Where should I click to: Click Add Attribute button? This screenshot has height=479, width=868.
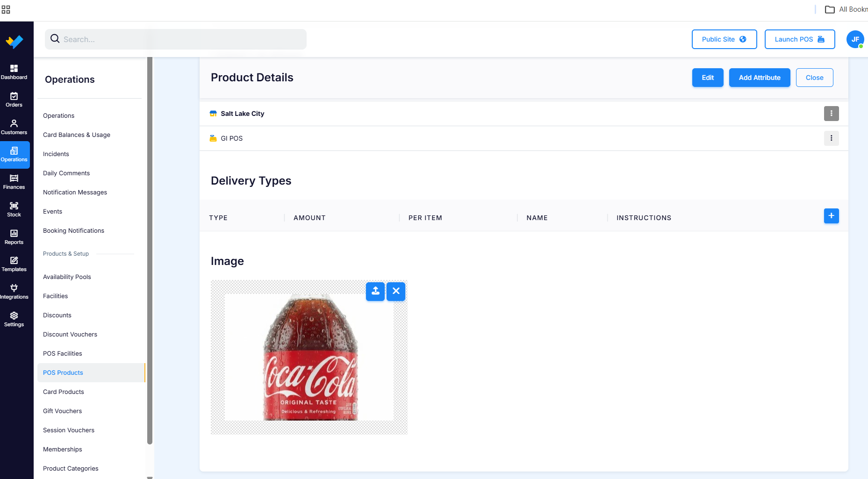click(760, 78)
